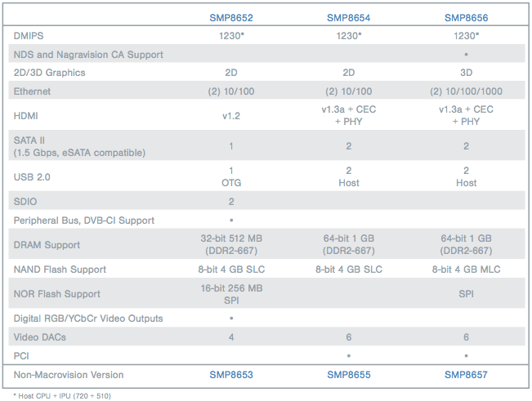The height and width of the screenshot is (401, 532).
Task: Click the NDS and Nagravision CA Support label
Action: pos(88,55)
